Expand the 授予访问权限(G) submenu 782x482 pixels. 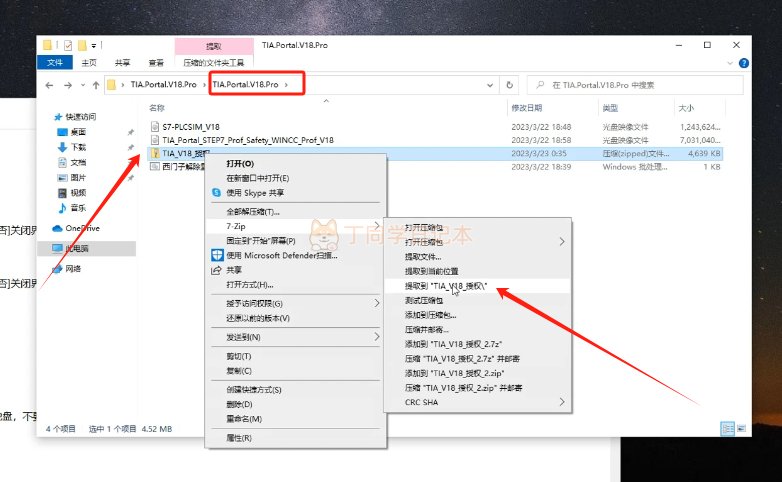click(x=295, y=303)
